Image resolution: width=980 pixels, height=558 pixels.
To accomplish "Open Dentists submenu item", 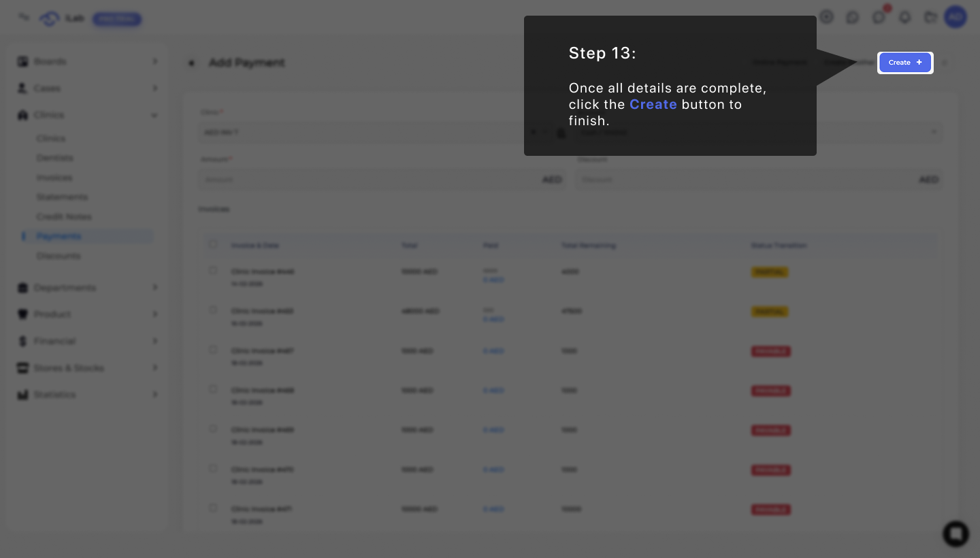I will (x=55, y=158).
